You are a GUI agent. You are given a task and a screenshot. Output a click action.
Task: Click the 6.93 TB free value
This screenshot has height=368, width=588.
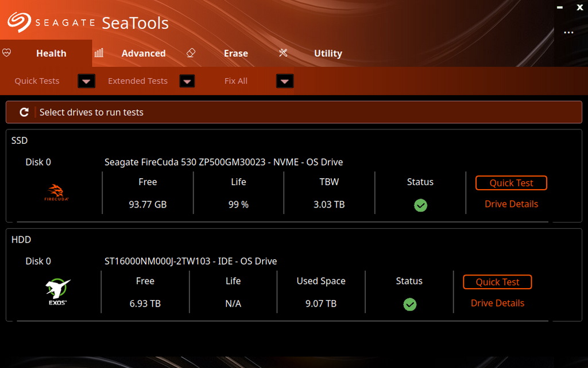[x=145, y=304]
